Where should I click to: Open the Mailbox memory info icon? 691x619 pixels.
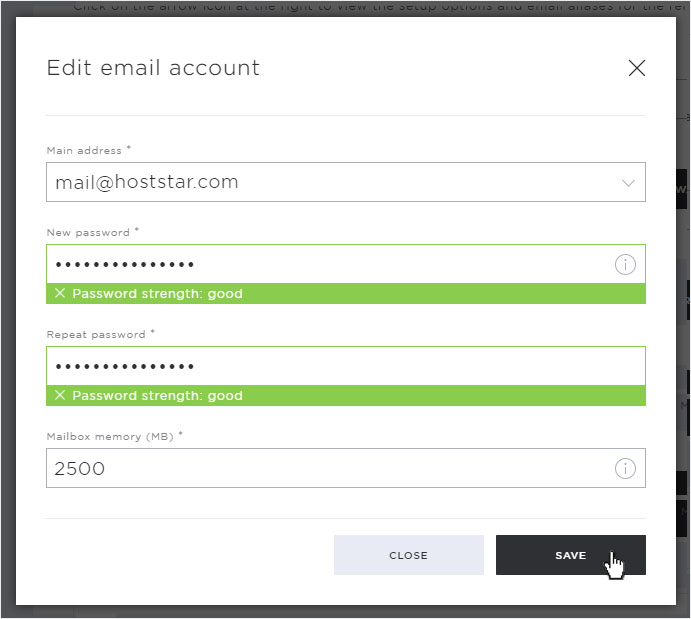(625, 468)
